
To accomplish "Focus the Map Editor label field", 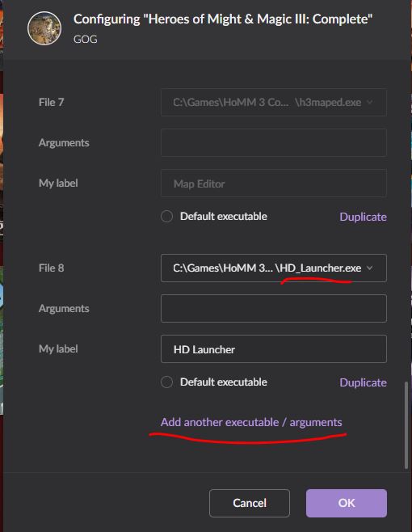I will click(x=274, y=184).
